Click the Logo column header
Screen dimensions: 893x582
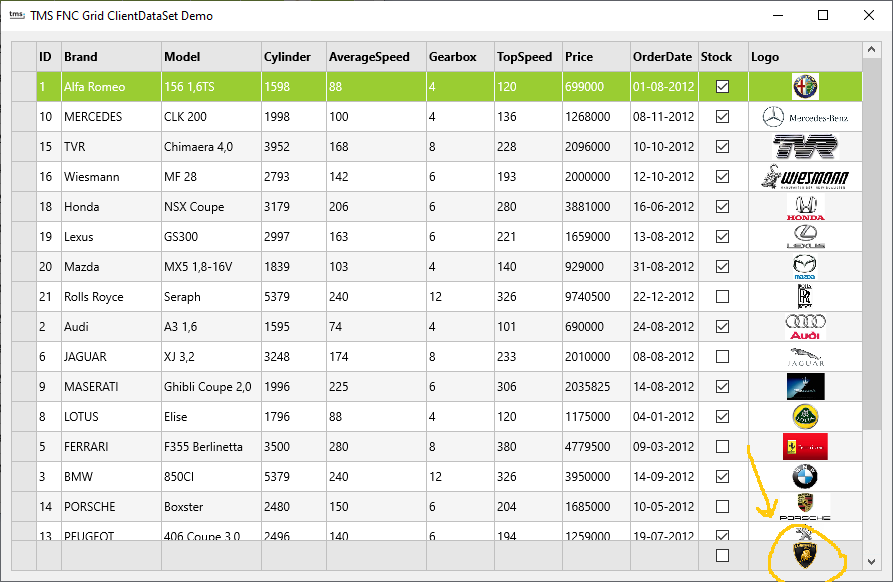point(805,57)
